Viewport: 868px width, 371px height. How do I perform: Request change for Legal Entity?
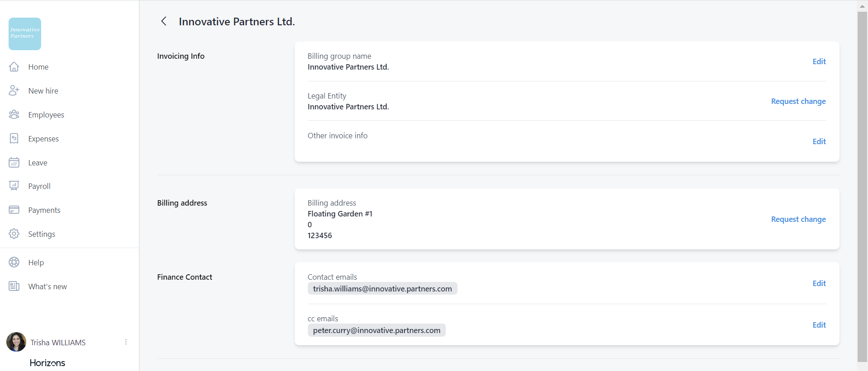click(798, 101)
